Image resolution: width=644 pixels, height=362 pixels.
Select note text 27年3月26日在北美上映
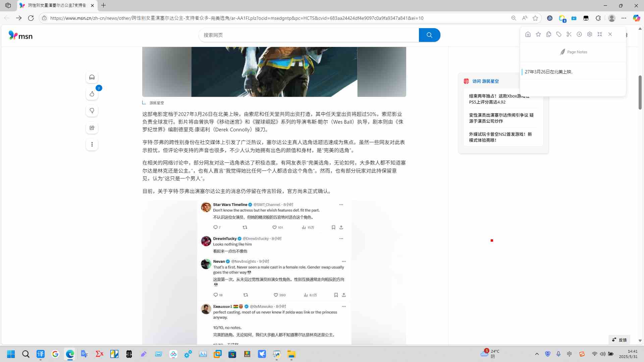click(549, 72)
